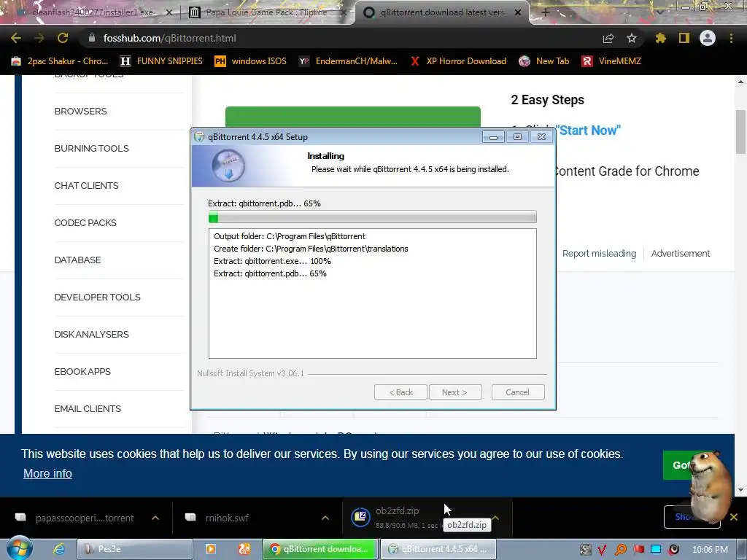Image resolution: width=747 pixels, height=560 pixels.
Task: Click the share page icon in address bar
Action: click(x=608, y=38)
